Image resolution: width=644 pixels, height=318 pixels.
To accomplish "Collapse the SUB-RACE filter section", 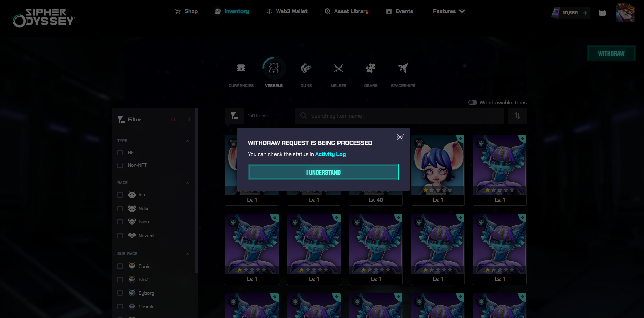I will (188, 254).
